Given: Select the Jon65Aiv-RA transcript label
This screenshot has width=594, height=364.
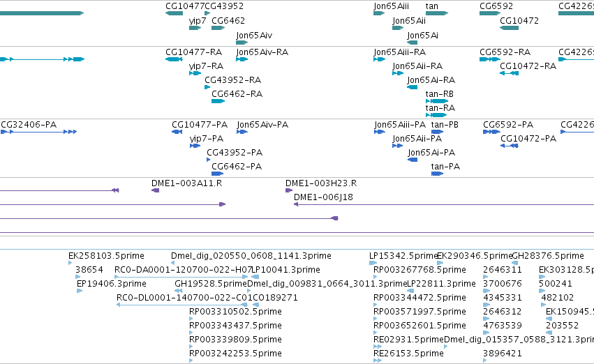Looking at the screenshot, I should click(x=262, y=52).
